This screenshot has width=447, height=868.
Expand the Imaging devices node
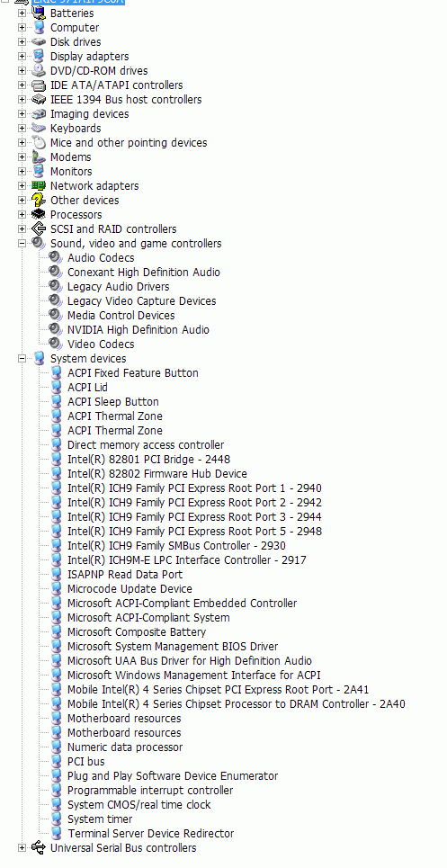point(22,113)
